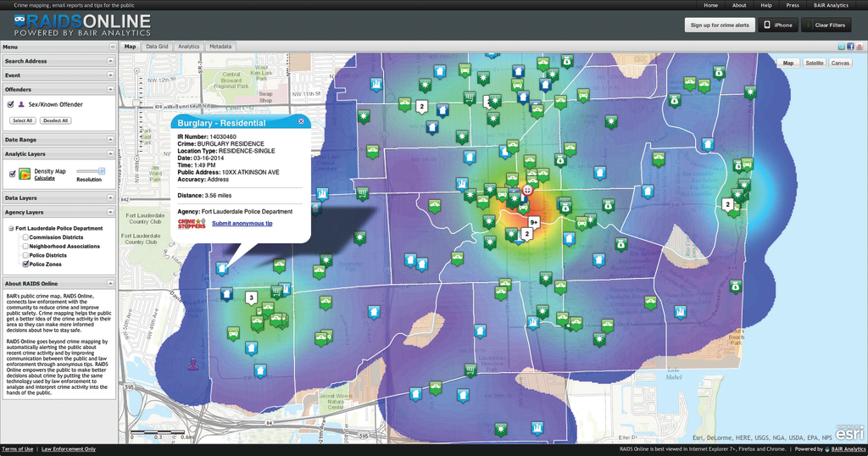
Task: Open the Twitter share icon
Action: [842, 47]
